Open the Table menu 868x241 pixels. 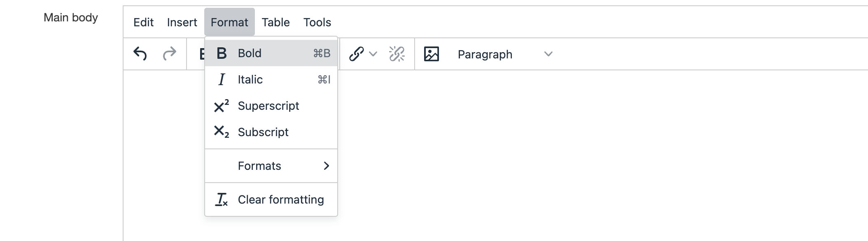pos(275,22)
